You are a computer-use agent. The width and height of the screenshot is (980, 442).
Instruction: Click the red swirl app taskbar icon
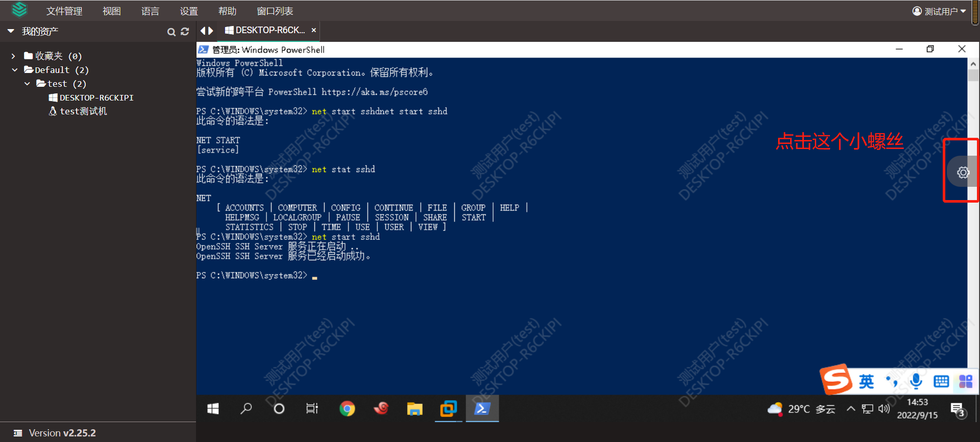coord(381,408)
